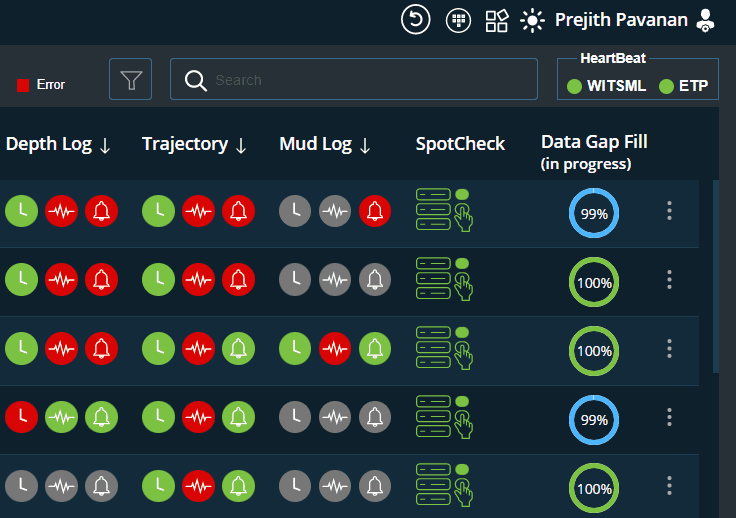Click the refresh/reset circular arrow icon
This screenshot has width=736, height=518.
415,20
